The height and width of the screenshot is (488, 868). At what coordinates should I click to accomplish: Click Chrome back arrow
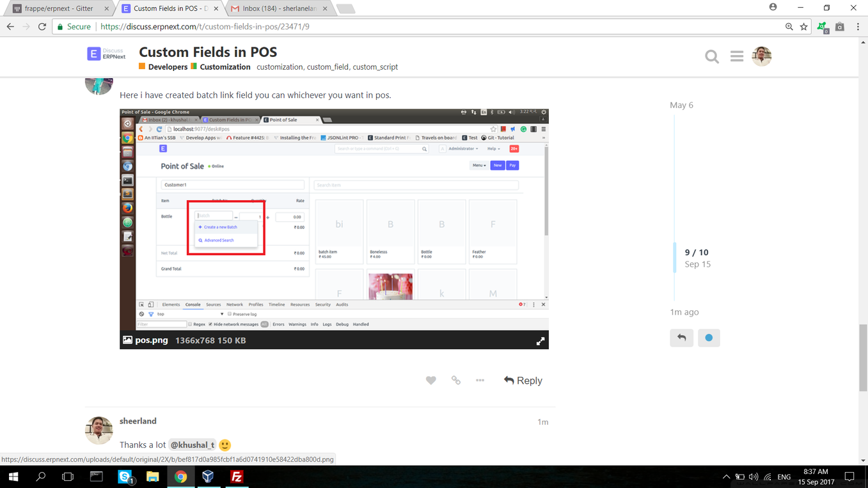(10, 27)
